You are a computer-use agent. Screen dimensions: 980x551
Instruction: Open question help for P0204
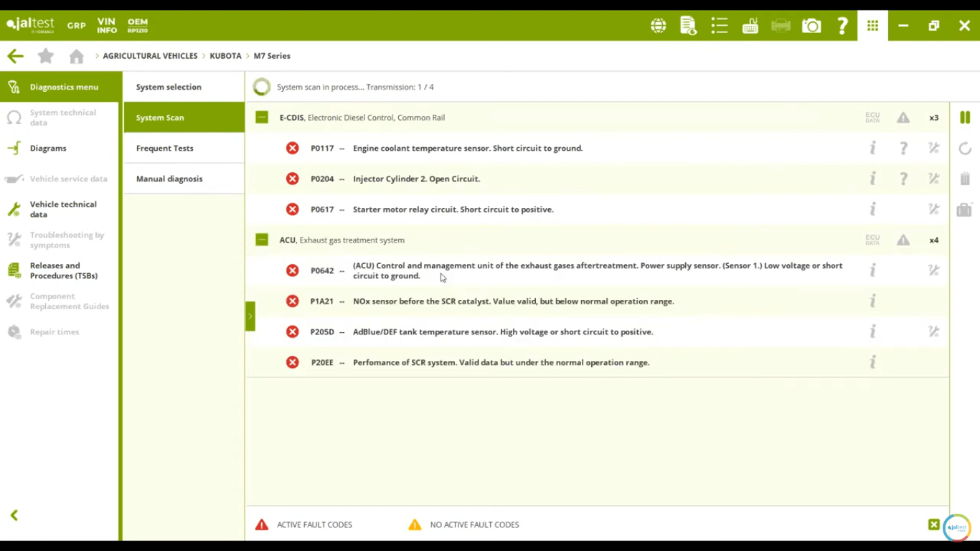pyautogui.click(x=903, y=179)
